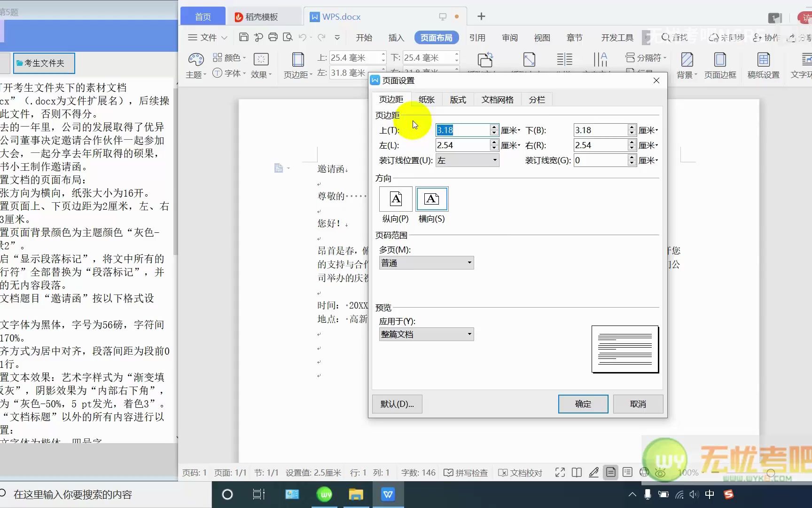The height and width of the screenshot is (508, 812).
Task: Open the 背景 (background) color icon
Action: 687,65
